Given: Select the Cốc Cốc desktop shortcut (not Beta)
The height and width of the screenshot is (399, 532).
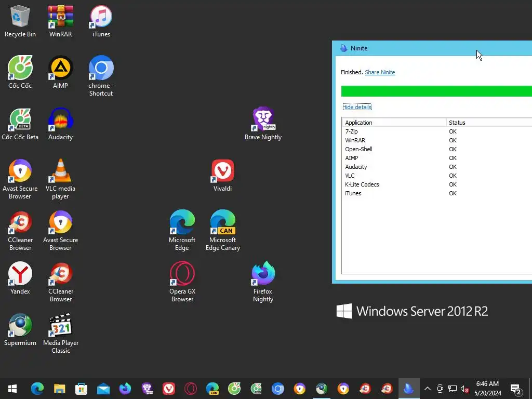Looking at the screenshot, I should tap(20, 72).
